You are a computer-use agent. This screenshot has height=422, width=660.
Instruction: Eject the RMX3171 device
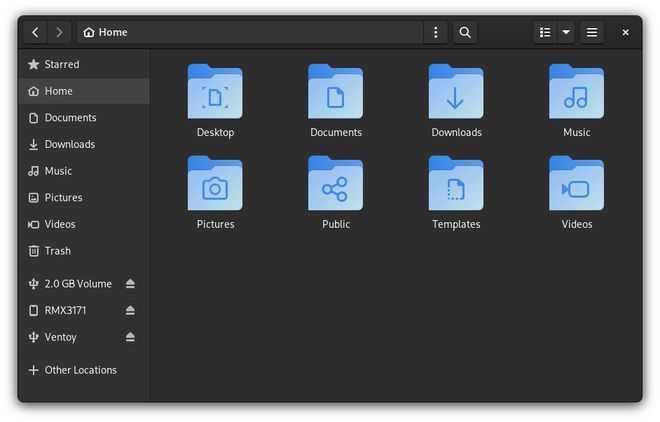click(130, 311)
